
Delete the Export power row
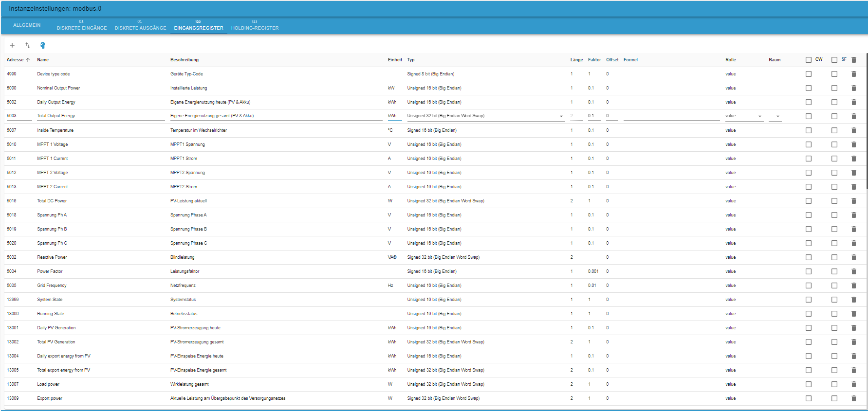coord(853,398)
